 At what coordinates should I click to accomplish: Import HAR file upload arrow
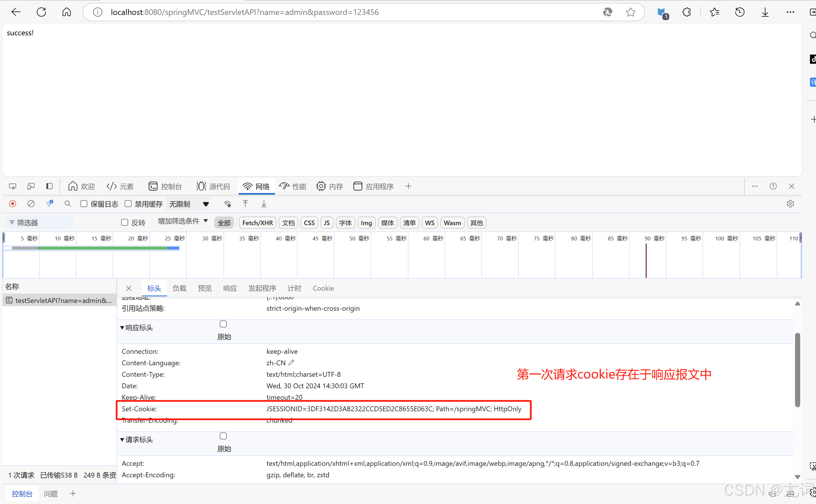(245, 204)
